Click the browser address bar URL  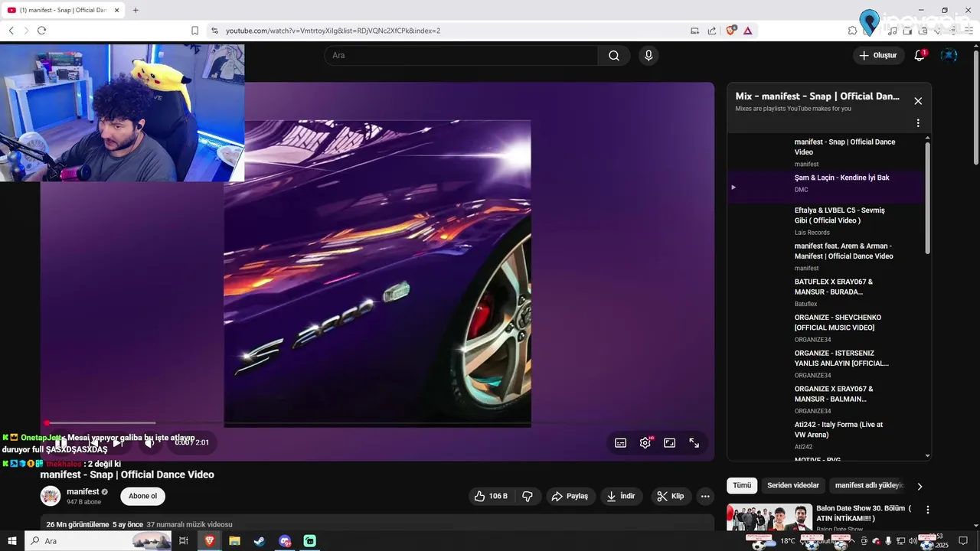coord(333,31)
